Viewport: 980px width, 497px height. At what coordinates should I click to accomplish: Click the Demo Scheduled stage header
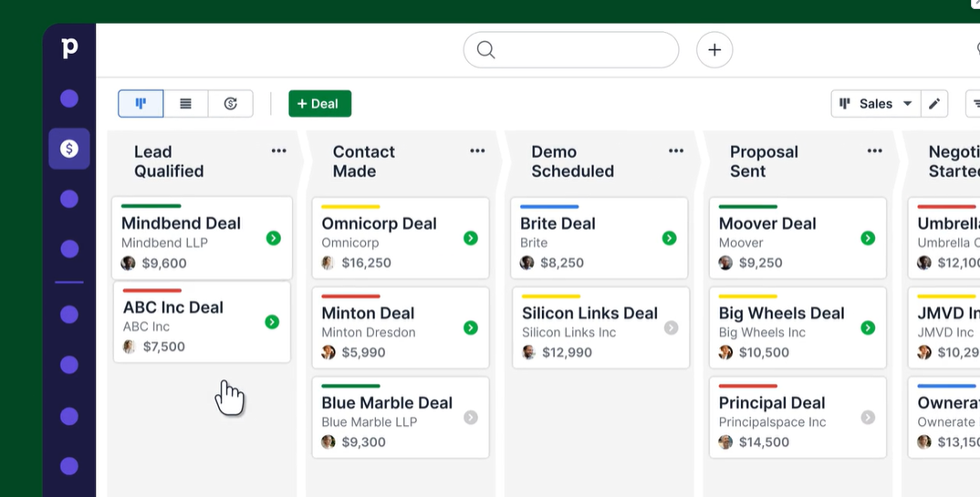572,161
